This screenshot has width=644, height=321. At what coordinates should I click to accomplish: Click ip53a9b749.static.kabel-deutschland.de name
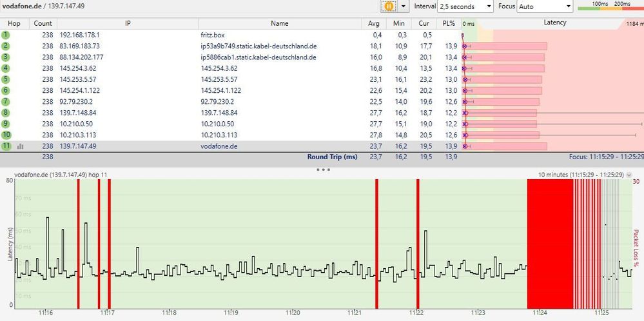click(259, 46)
